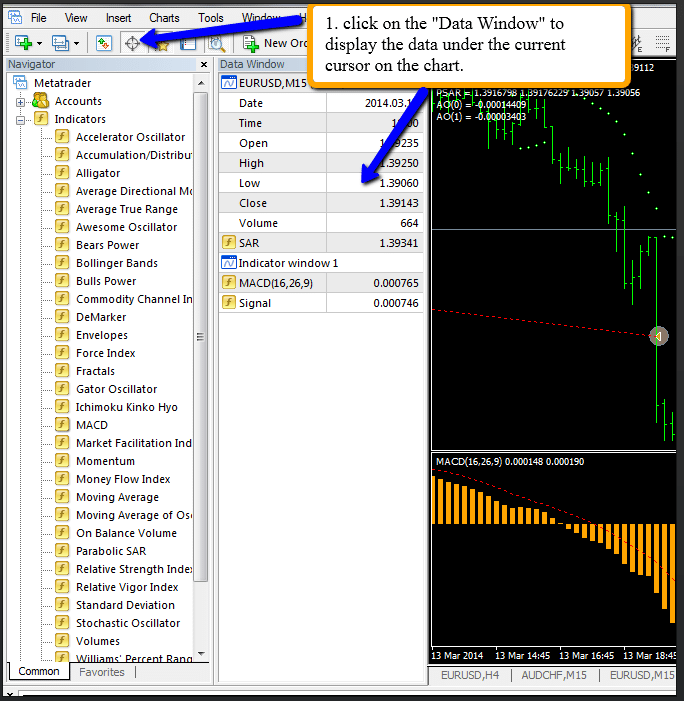The image size is (684, 701).
Task: Click the Commodity Channel Index indicator icon
Action: coord(62,298)
